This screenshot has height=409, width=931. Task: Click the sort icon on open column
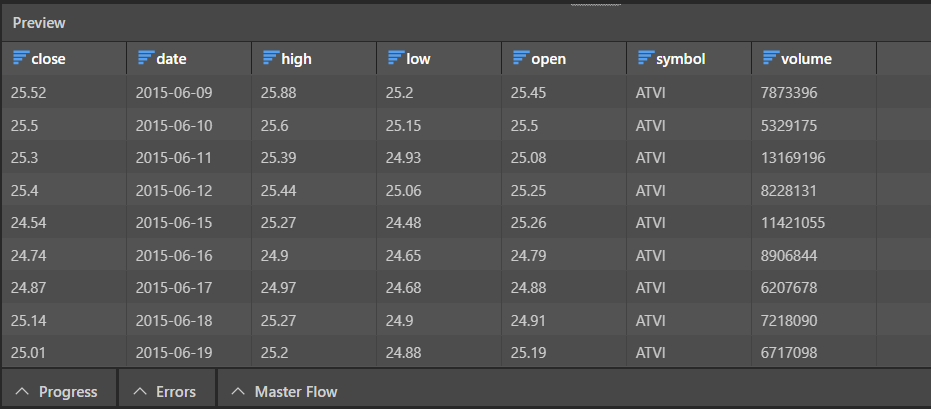(520, 58)
